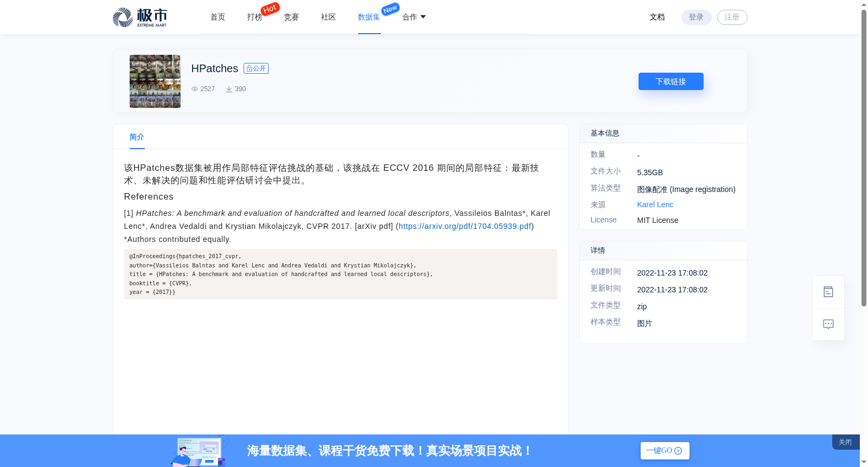The image size is (868, 467).
Task: Click the 一键GO banner button
Action: [x=665, y=451]
